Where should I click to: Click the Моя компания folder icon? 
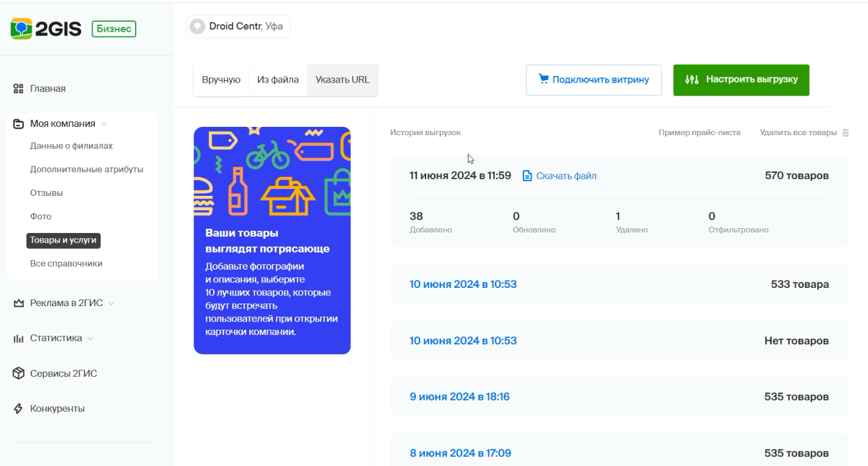pos(18,124)
